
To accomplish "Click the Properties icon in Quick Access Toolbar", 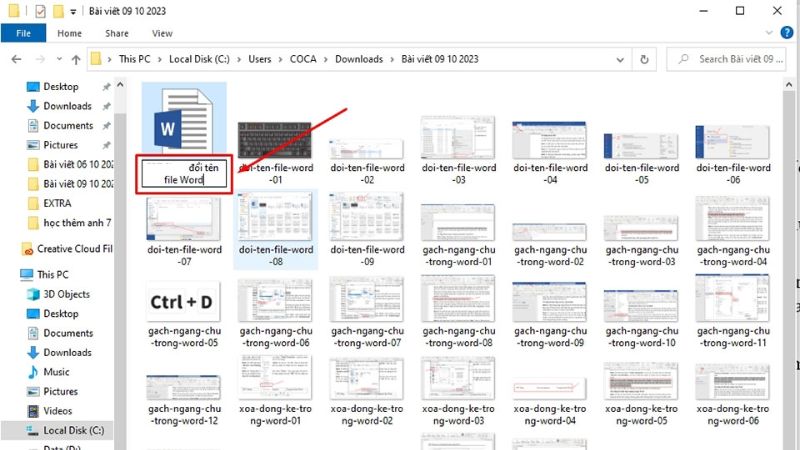I will click(40, 12).
